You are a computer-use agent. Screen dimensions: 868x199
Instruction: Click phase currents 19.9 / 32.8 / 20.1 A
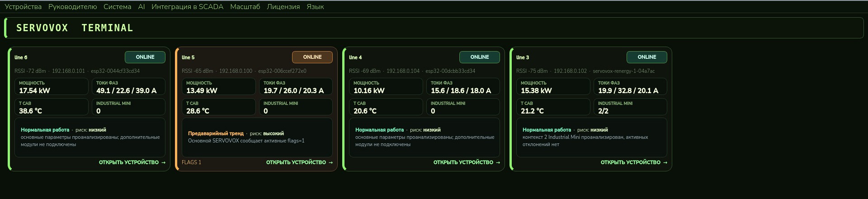[x=628, y=90]
